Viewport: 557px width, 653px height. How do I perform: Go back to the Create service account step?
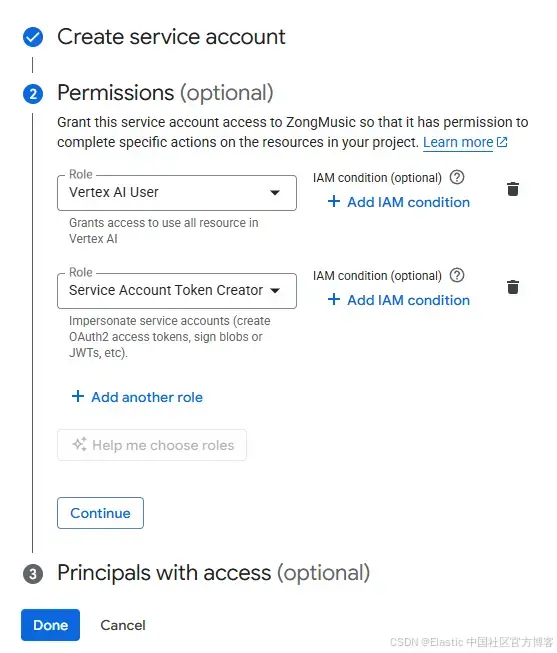(171, 37)
